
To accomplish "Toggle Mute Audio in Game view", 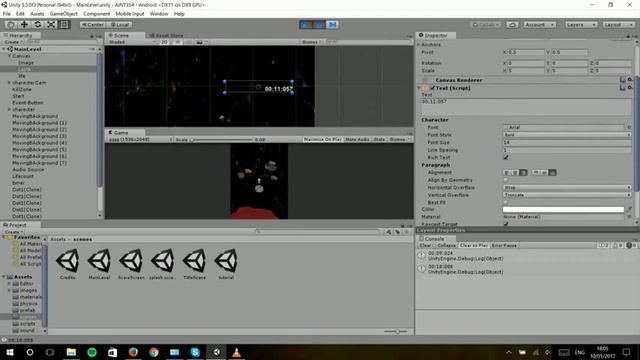I will click(357, 139).
